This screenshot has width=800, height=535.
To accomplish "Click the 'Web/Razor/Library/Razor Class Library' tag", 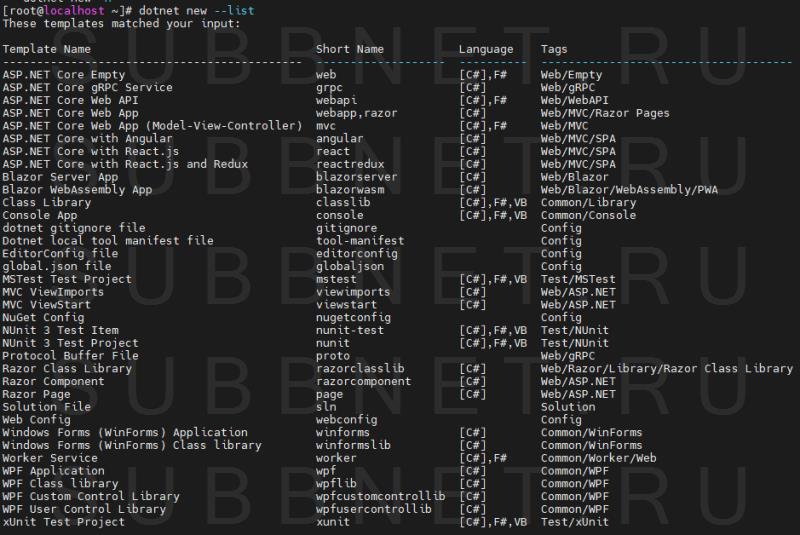I will tap(666, 369).
